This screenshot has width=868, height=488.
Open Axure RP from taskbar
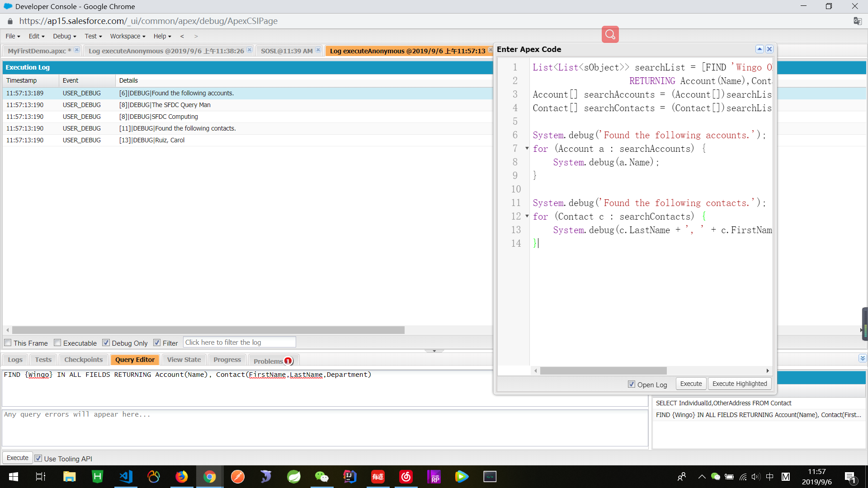click(434, 477)
